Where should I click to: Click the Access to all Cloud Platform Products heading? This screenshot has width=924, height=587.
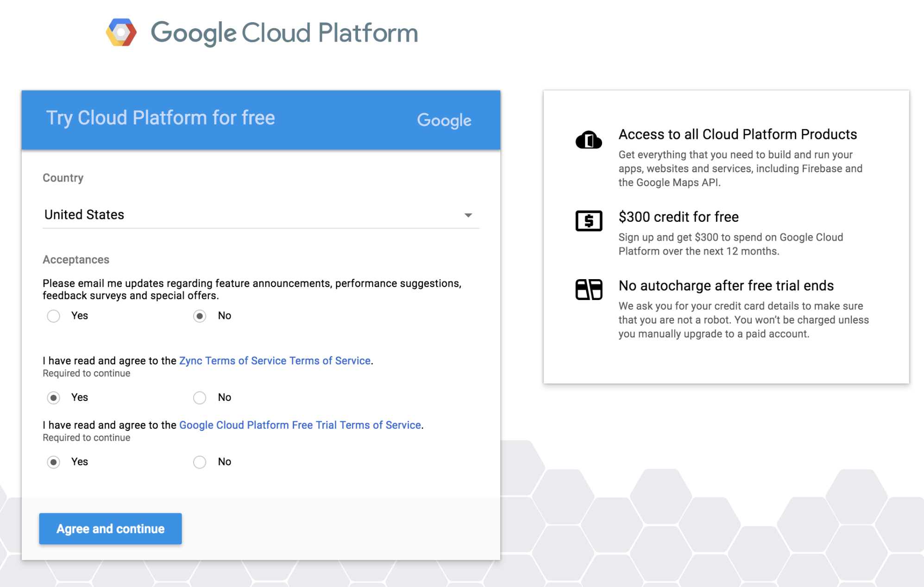[738, 134]
